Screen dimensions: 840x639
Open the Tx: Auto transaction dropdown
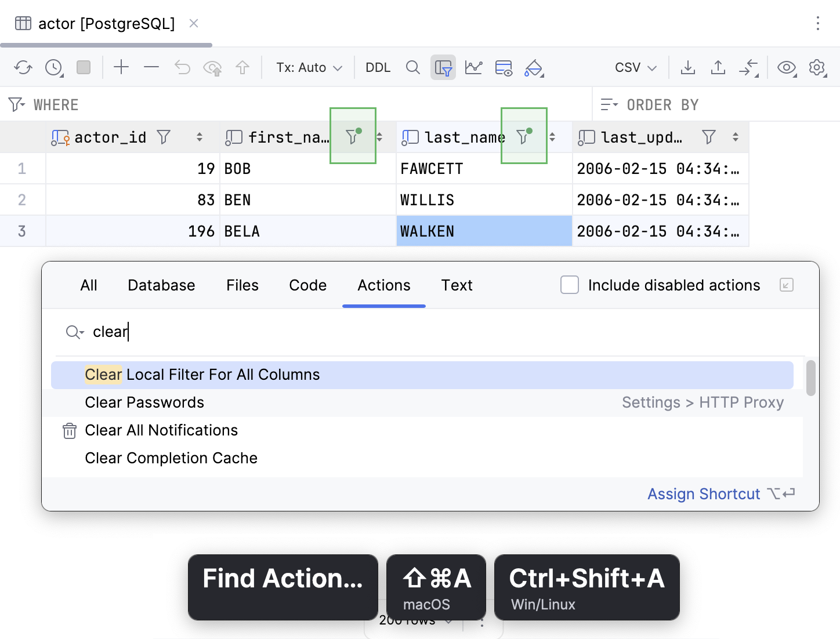309,67
